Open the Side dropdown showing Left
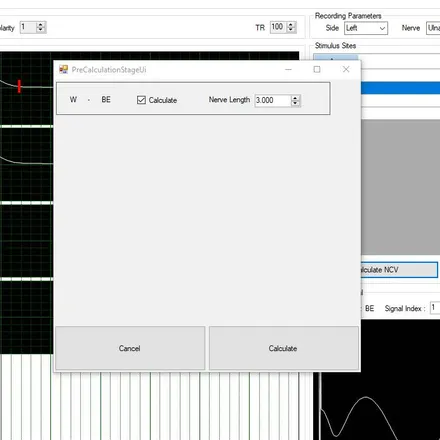This screenshot has width=440, height=440. [366, 28]
